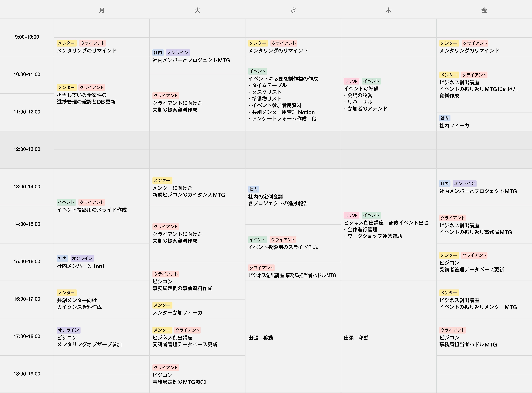
Task: Click Thursday's 出張 移動 block
Action: (356, 338)
